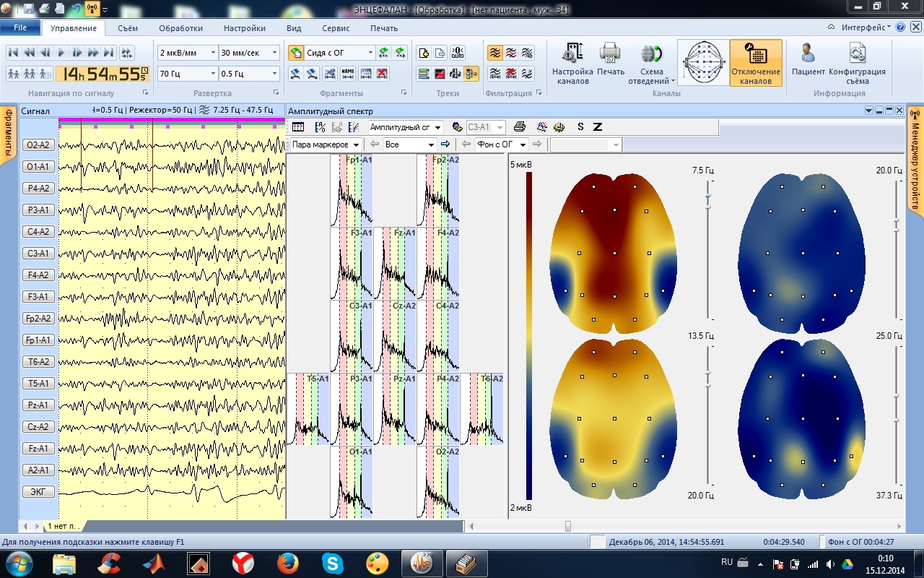Open the 'Менеджер устройств' side panel tab
This screenshot has height=578, width=924.
[x=915, y=160]
